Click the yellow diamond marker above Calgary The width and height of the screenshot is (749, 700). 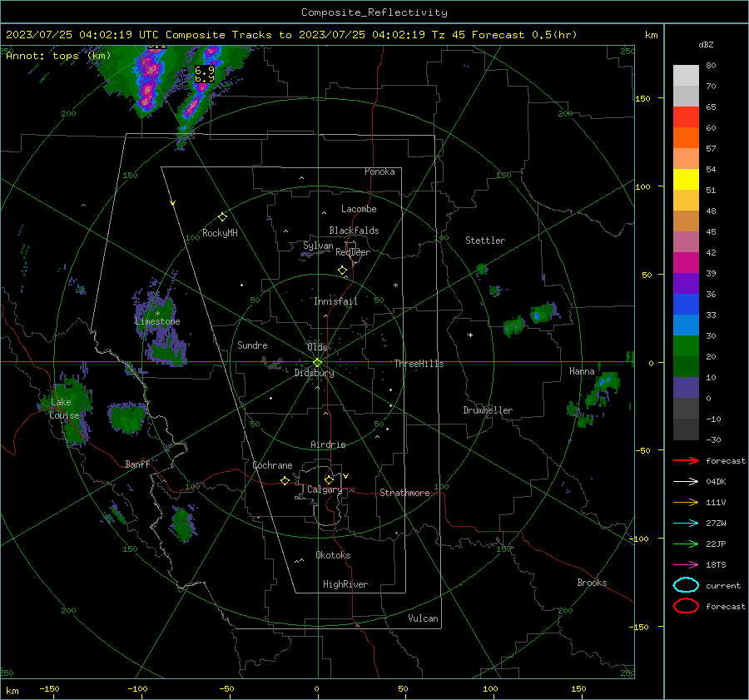[x=329, y=479]
